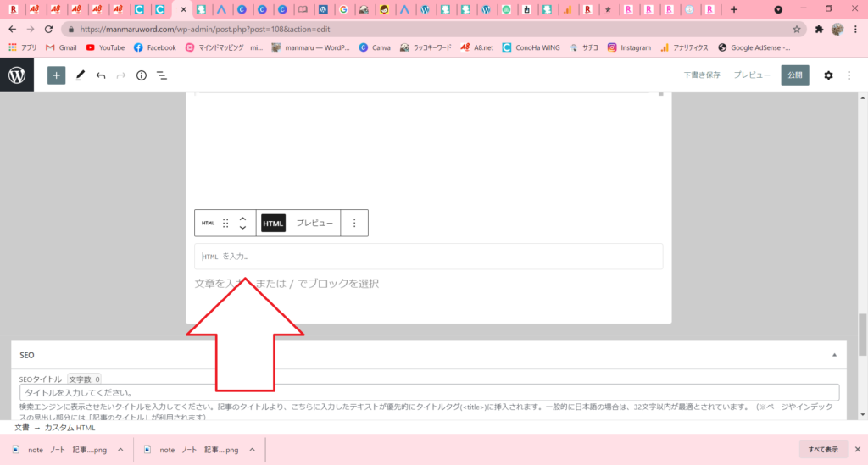
Task: Click the HTML を入力 text area
Action: pos(428,257)
